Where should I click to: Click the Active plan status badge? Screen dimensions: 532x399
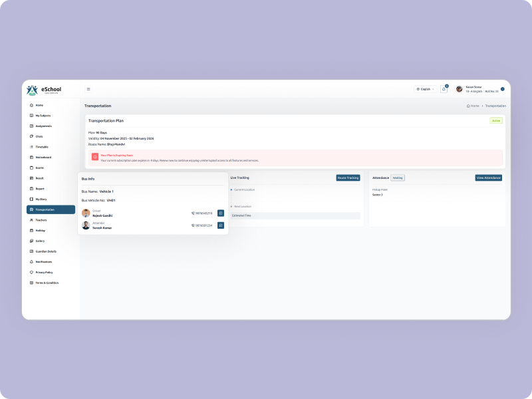point(495,121)
